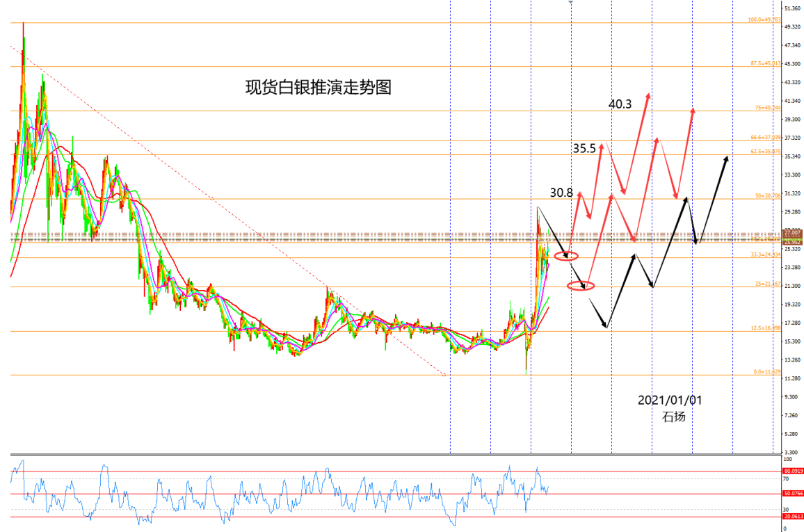Click the 石扬 author label

pyautogui.click(x=674, y=416)
